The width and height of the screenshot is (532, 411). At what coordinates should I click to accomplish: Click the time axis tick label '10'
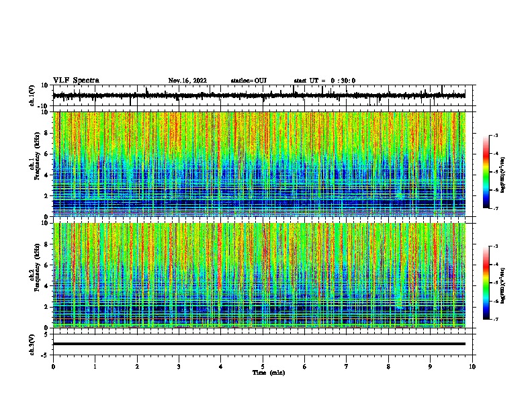pos(472,367)
